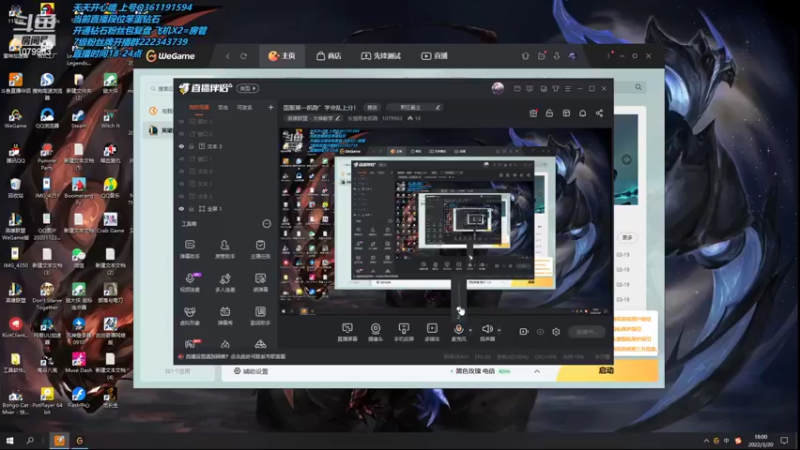The height and width of the screenshot is (450, 800).
Task: Show the hidden 窗口 1 layer
Action: pos(181,159)
